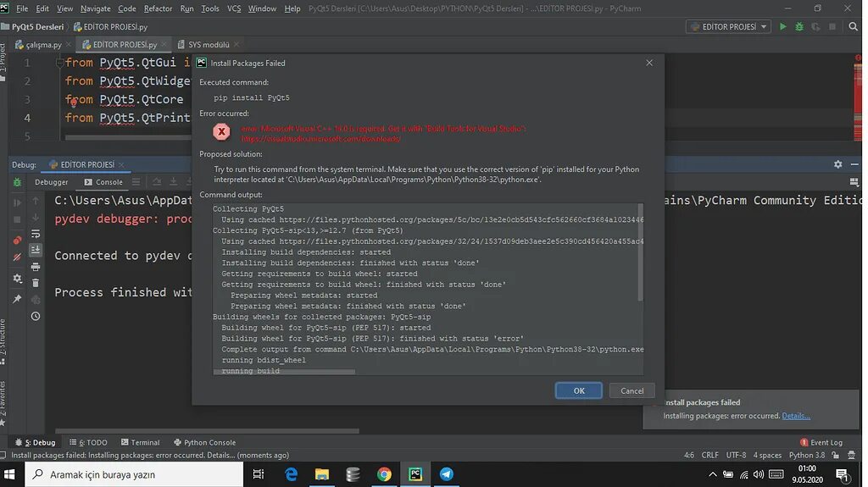Click the code folding marker at line 1
The height and width of the screenshot is (487, 868).
click(59, 63)
